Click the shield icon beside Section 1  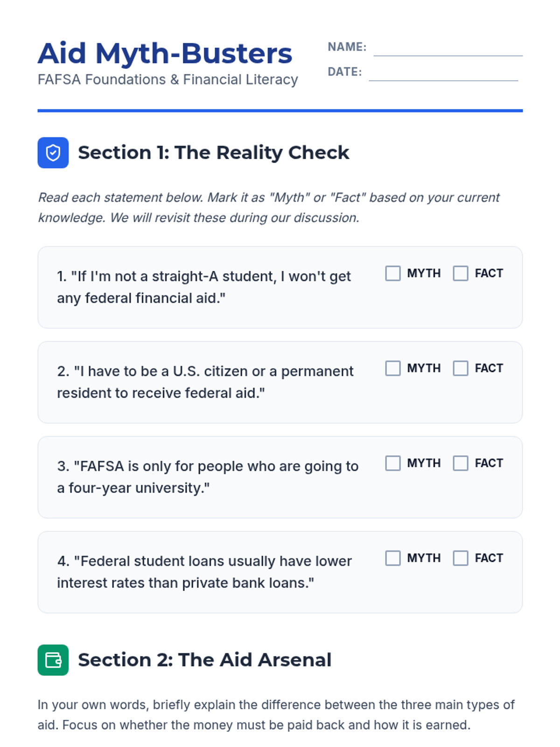(x=53, y=153)
